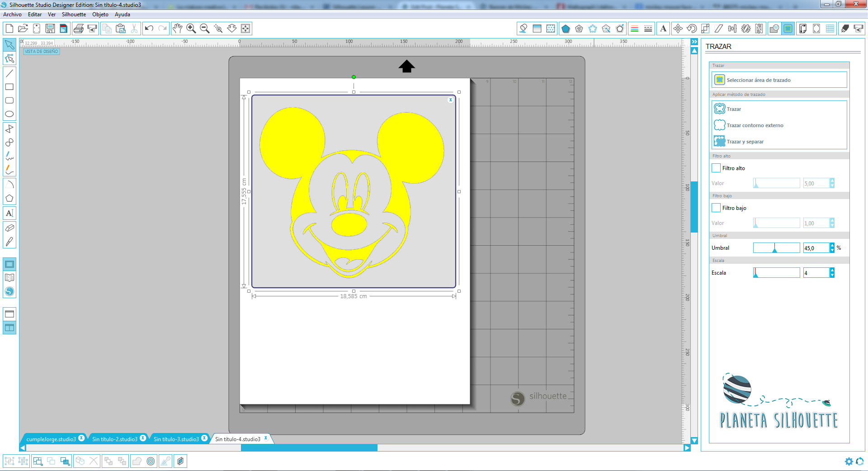The width and height of the screenshot is (868, 471).
Task: Increase the Escala value with stepper
Action: pyautogui.click(x=832, y=270)
